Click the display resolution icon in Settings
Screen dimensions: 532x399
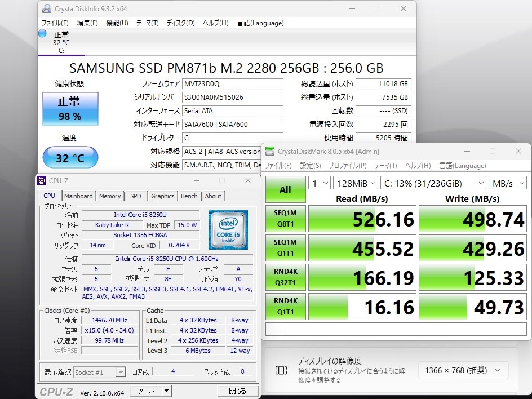pyautogui.click(x=281, y=370)
